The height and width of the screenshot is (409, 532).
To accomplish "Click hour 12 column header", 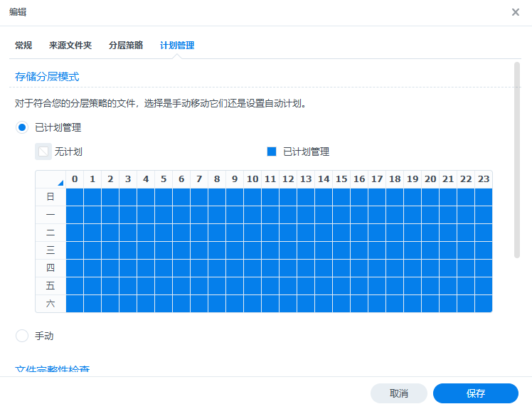I will (x=288, y=179).
